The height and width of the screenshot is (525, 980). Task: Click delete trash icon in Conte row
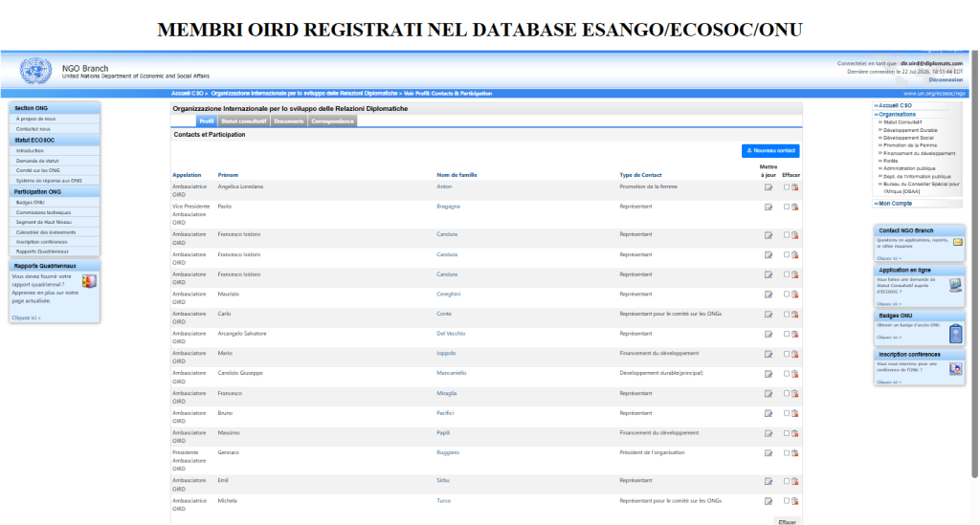point(795,315)
